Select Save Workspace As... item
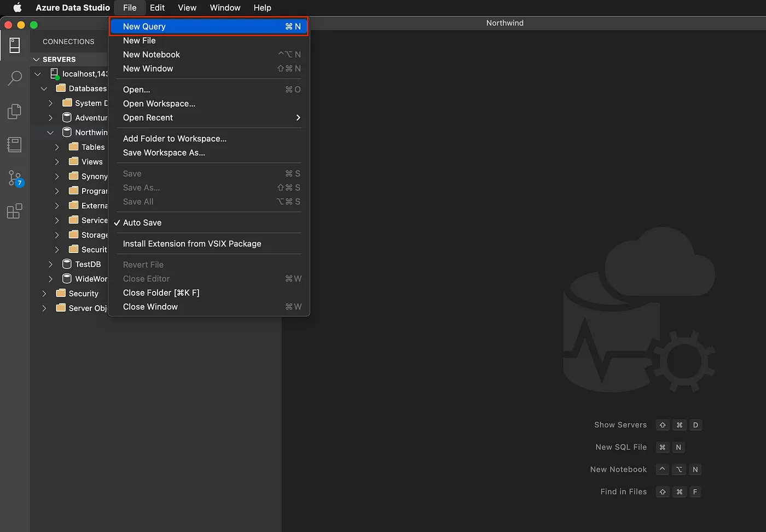Screen dimensions: 766x532 pos(209,153)
